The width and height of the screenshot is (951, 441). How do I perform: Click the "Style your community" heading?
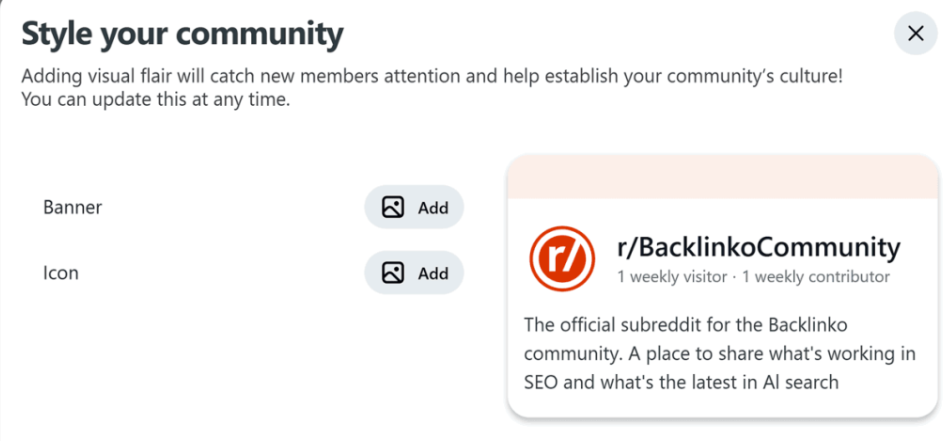[x=182, y=34]
